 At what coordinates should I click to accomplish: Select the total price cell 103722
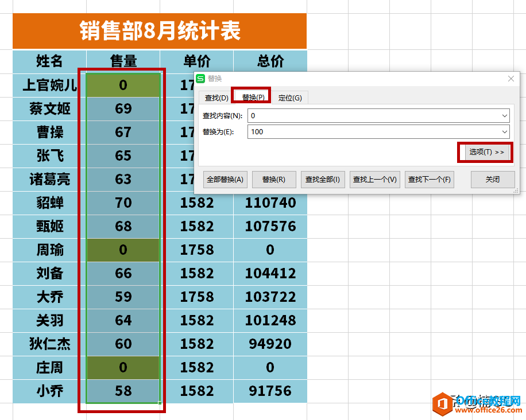pyautogui.click(x=270, y=297)
